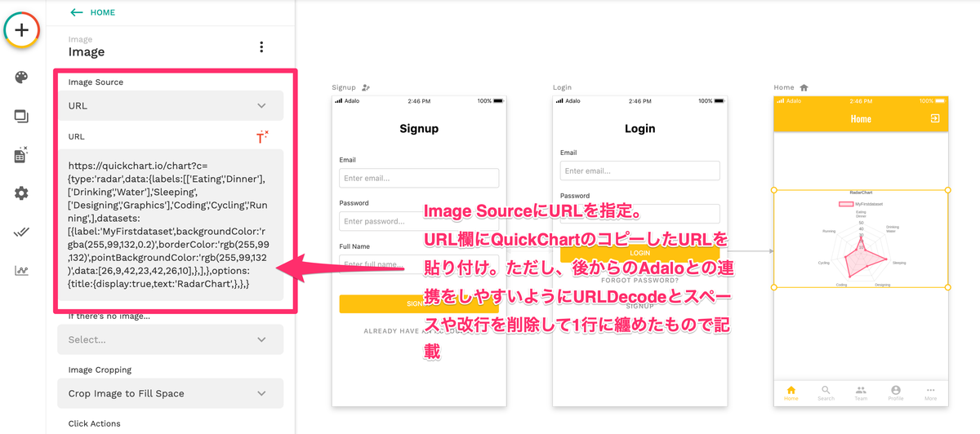Click the Full Name label on Signup
This screenshot has width=980, height=434.
pyautogui.click(x=354, y=246)
